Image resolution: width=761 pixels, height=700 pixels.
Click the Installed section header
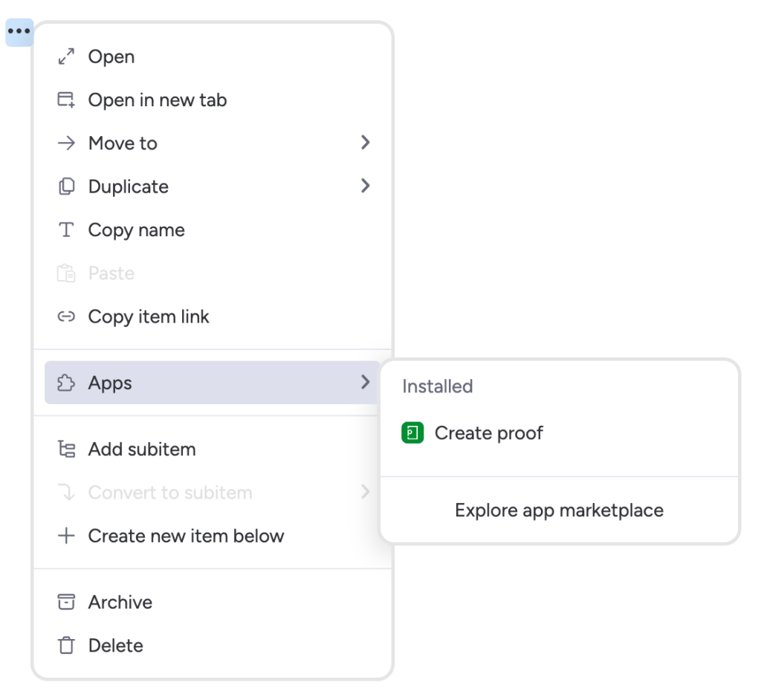pos(436,386)
